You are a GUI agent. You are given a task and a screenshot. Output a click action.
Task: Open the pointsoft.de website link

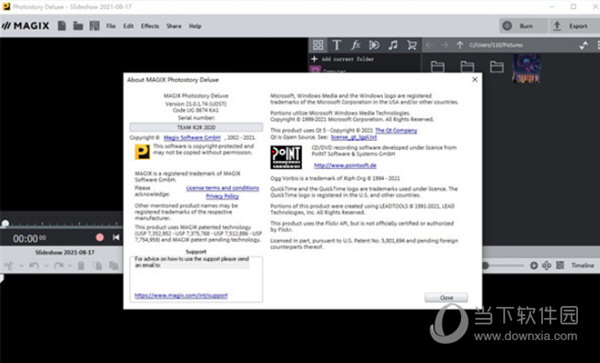point(345,165)
